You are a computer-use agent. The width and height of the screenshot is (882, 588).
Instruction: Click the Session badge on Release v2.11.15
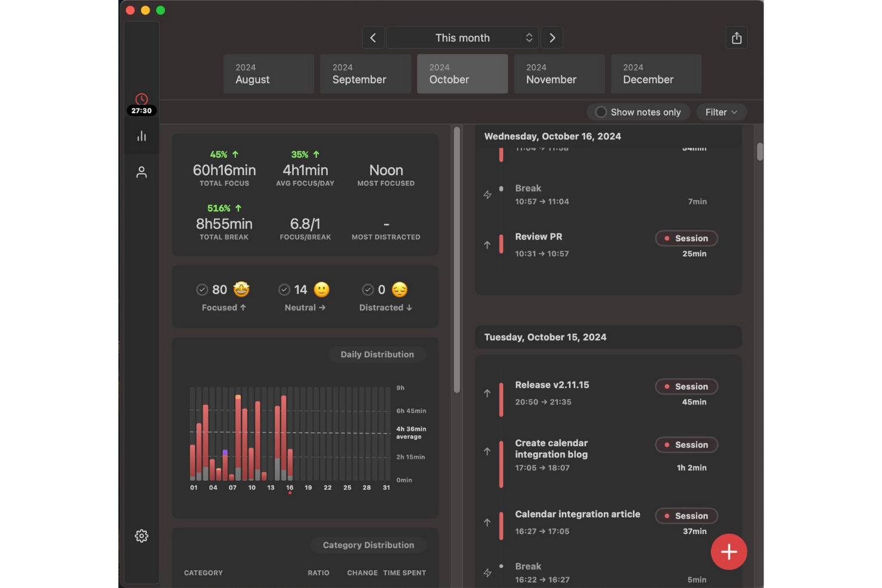click(x=687, y=386)
